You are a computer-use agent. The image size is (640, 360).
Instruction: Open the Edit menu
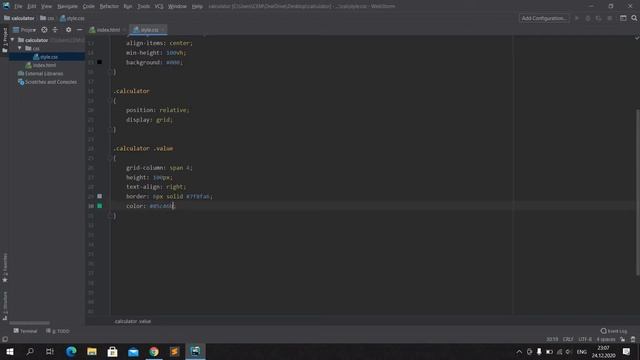coord(31,6)
